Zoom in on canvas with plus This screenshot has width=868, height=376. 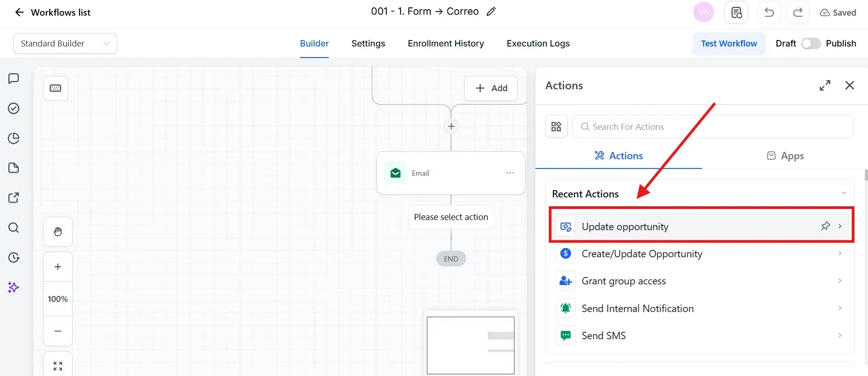[58, 267]
